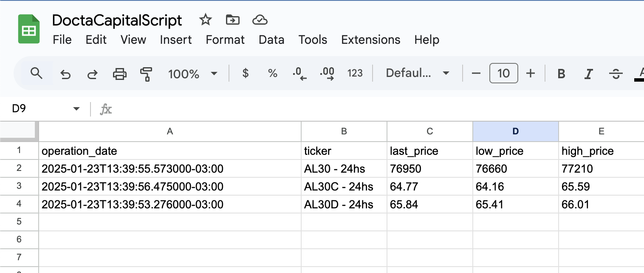644x273 pixels.
Task: Open the Print icon
Action: (x=119, y=73)
